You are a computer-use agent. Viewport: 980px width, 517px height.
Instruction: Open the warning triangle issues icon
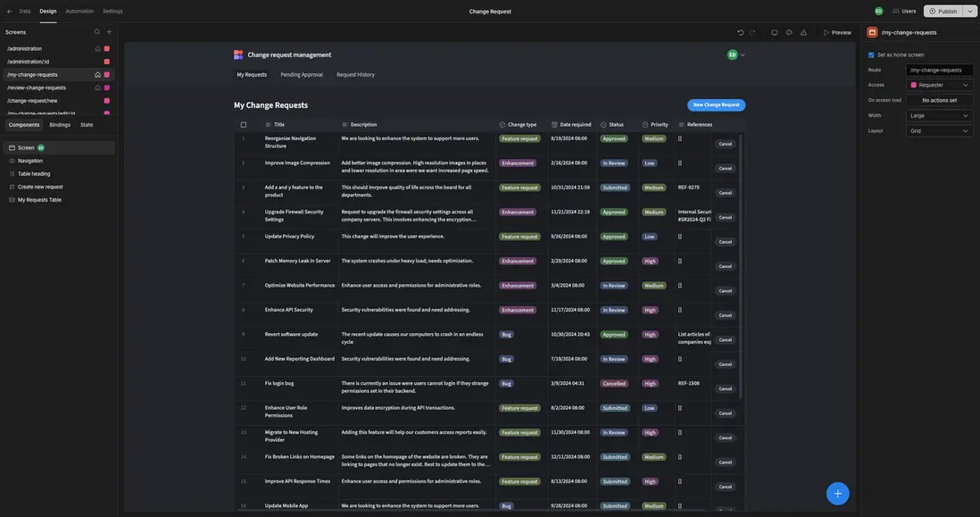(x=803, y=32)
